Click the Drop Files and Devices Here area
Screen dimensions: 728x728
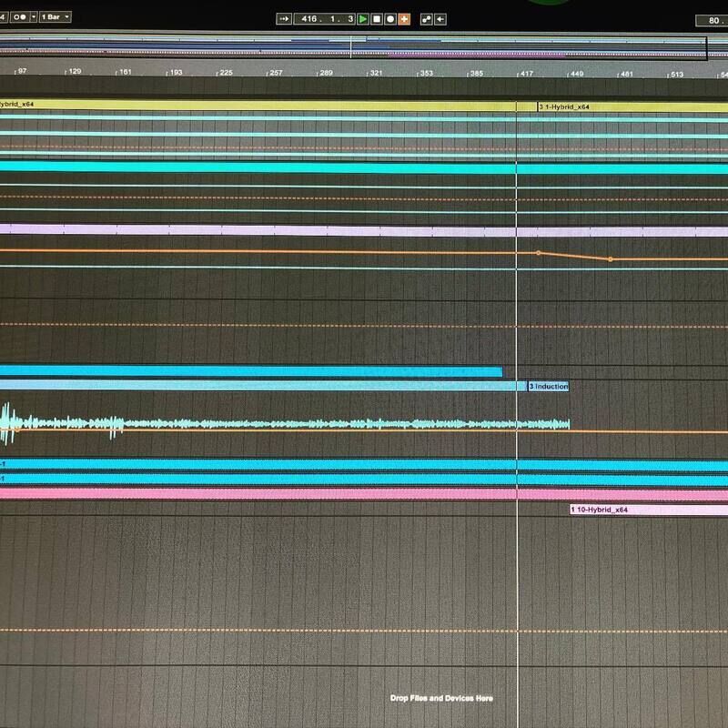[441, 698]
